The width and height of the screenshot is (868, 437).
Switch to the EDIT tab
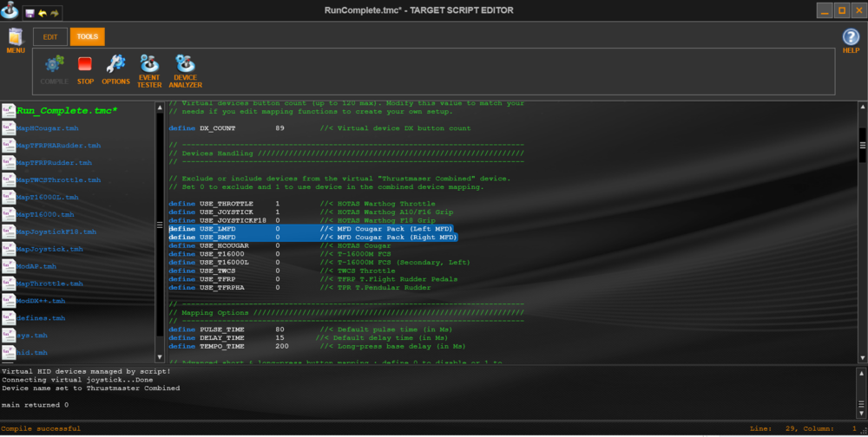click(x=50, y=37)
